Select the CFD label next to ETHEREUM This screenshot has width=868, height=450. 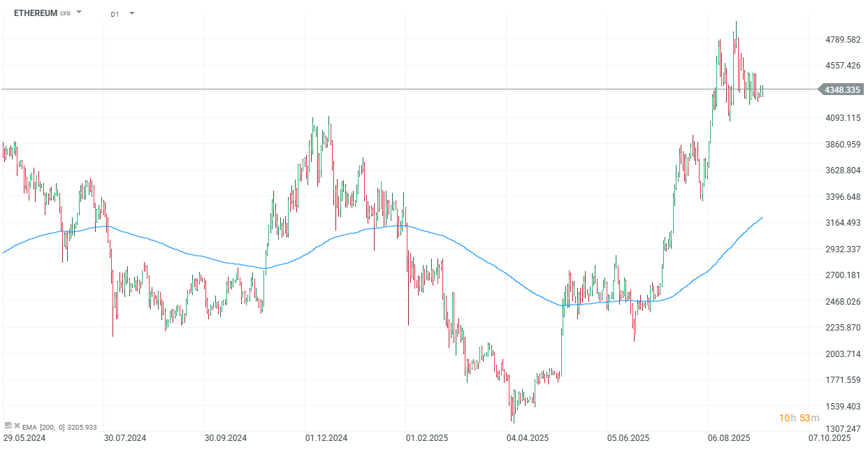tap(64, 13)
